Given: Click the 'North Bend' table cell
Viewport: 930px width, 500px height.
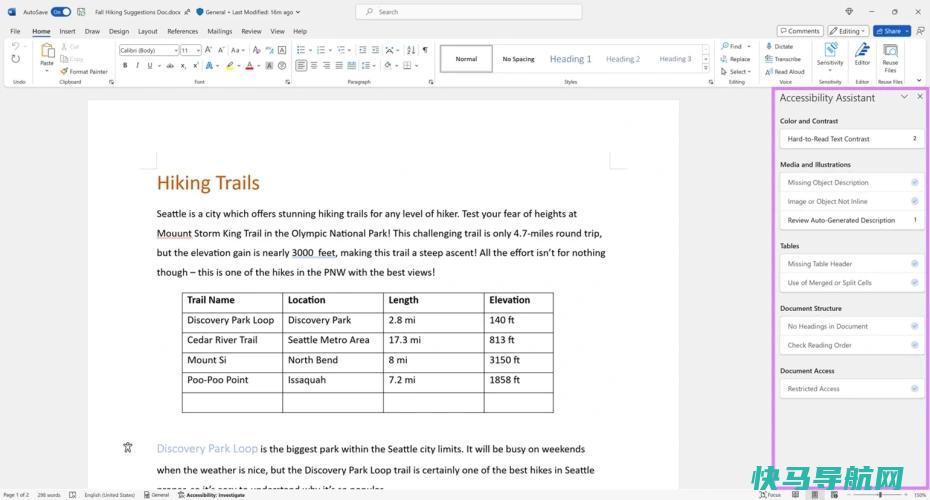Looking at the screenshot, I should click(x=333, y=360).
